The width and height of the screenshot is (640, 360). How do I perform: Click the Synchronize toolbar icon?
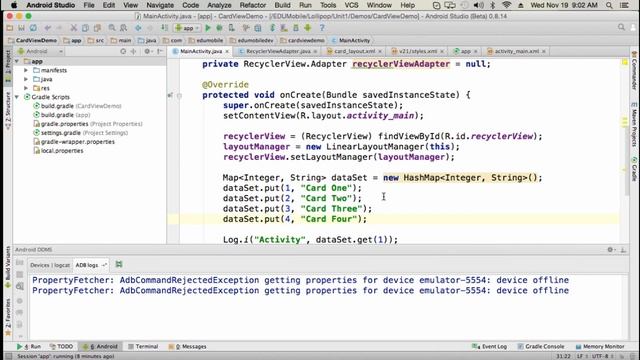33,28
